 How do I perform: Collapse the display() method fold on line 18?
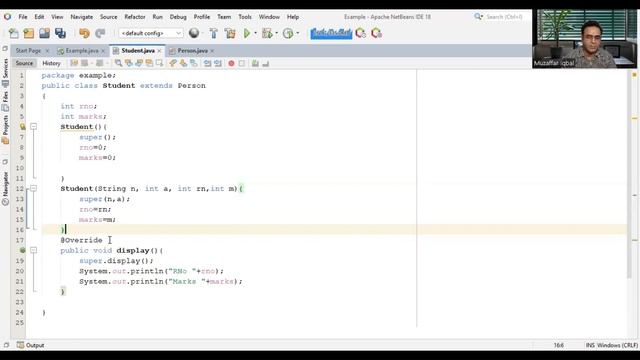34,250
